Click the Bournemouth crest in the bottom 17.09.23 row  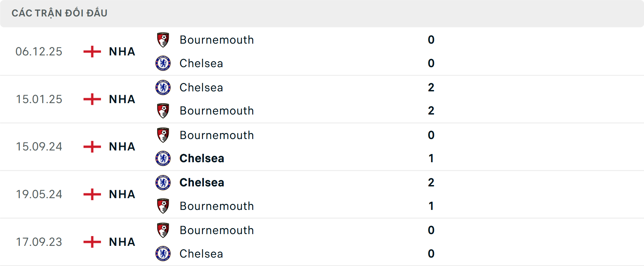pyautogui.click(x=163, y=230)
